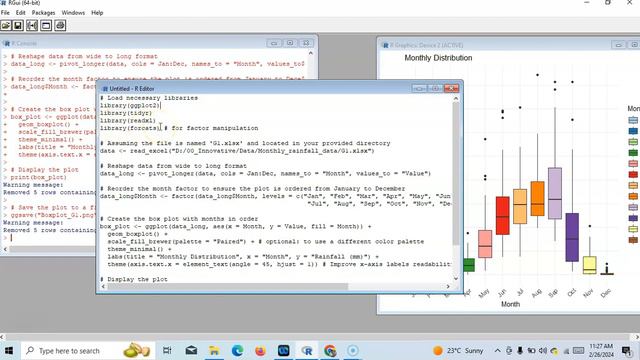Click the Print toolbar icon
The height and width of the screenshot is (360, 640).
(x=60, y=26)
